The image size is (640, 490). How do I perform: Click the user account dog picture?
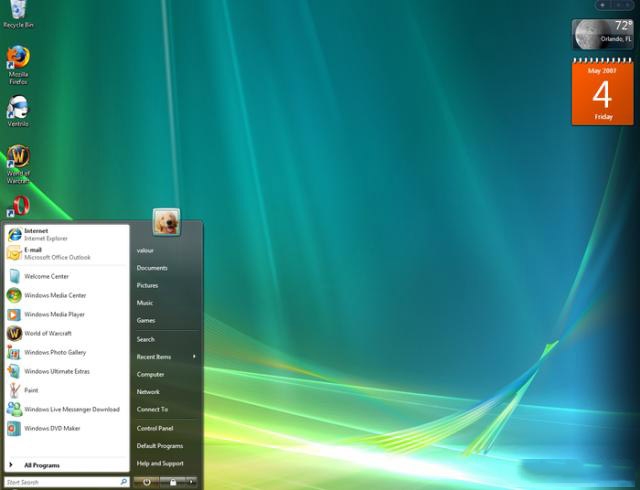pyautogui.click(x=166, y=222)
